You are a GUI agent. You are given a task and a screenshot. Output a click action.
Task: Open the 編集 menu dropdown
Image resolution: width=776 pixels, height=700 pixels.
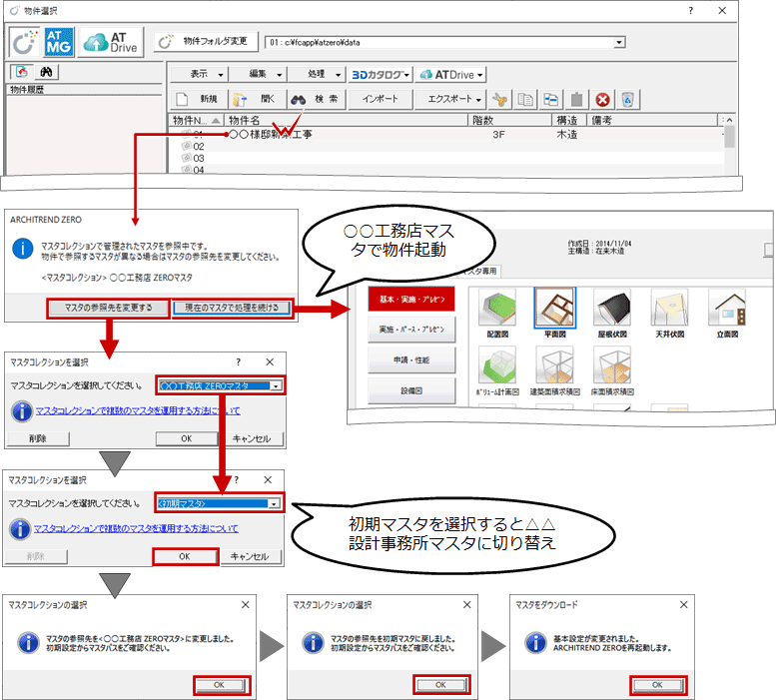[258, 74]
